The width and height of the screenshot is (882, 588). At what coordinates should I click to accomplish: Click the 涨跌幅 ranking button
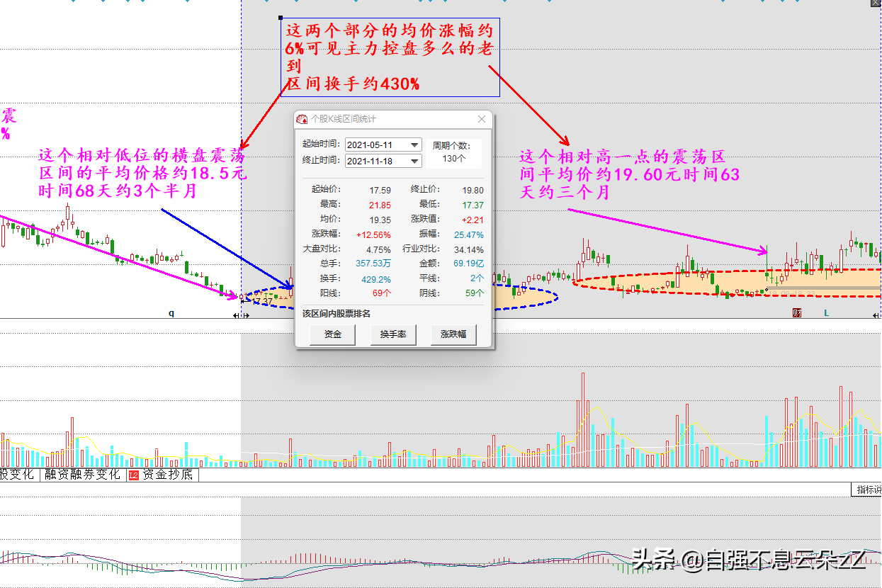click(x=453, y=334)
